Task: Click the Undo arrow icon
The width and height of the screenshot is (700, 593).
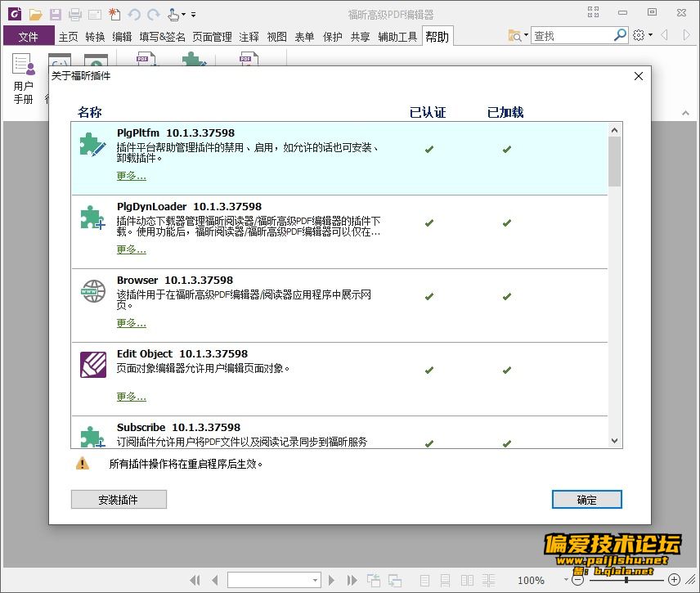Action: 134,15
